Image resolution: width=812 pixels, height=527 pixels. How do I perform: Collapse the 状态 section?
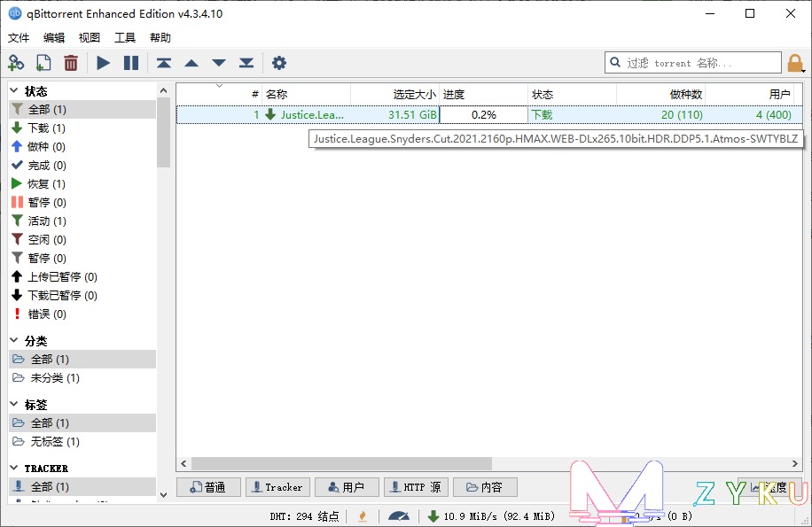(x=14, y=91)
